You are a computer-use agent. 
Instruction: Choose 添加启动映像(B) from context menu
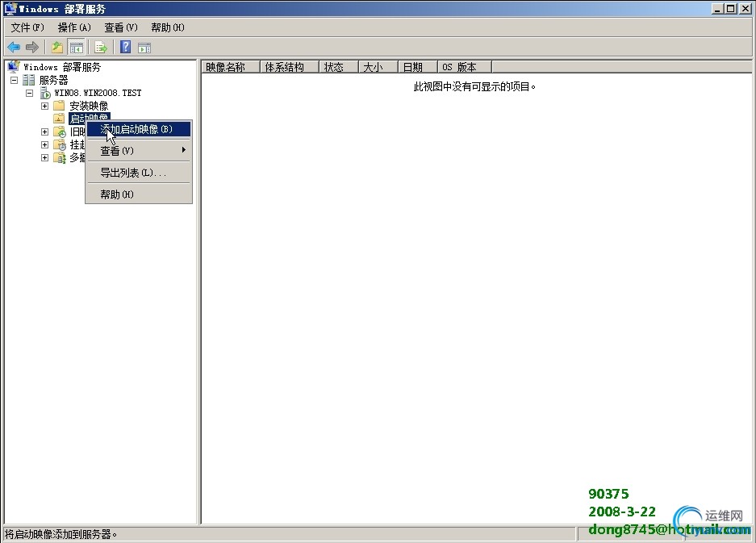click(x=139, y=129)
